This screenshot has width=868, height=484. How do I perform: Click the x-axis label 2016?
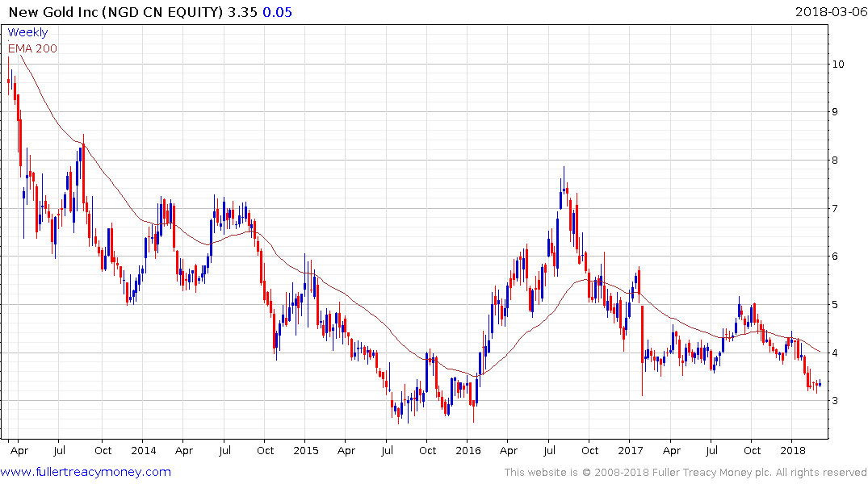(468, 450)
